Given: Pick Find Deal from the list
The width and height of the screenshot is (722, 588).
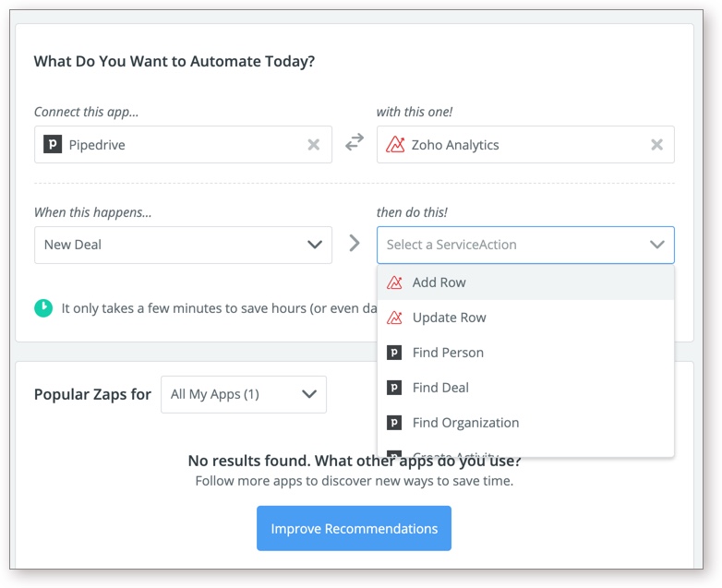Looking at the screenshot, I should click(440, 388).
